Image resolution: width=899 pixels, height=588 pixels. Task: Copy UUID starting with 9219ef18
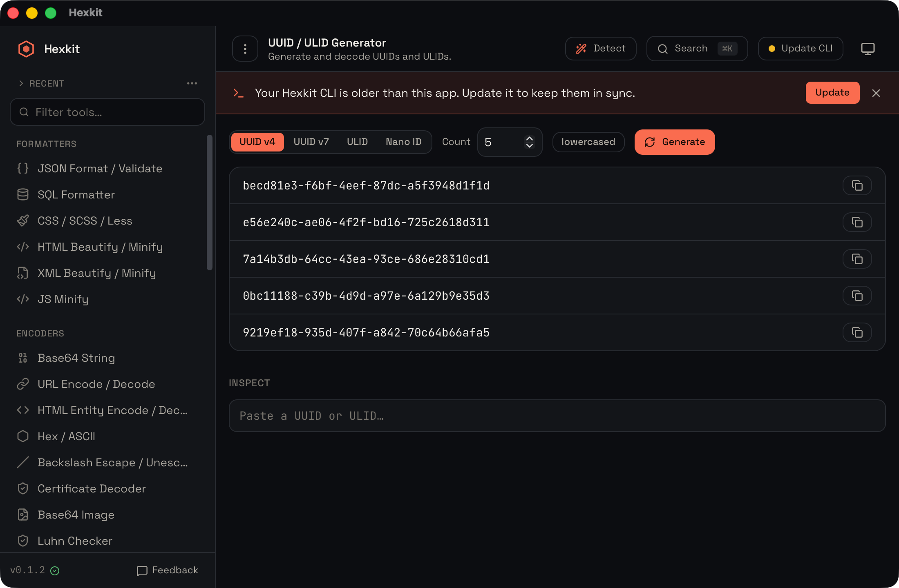click(857, 332)
